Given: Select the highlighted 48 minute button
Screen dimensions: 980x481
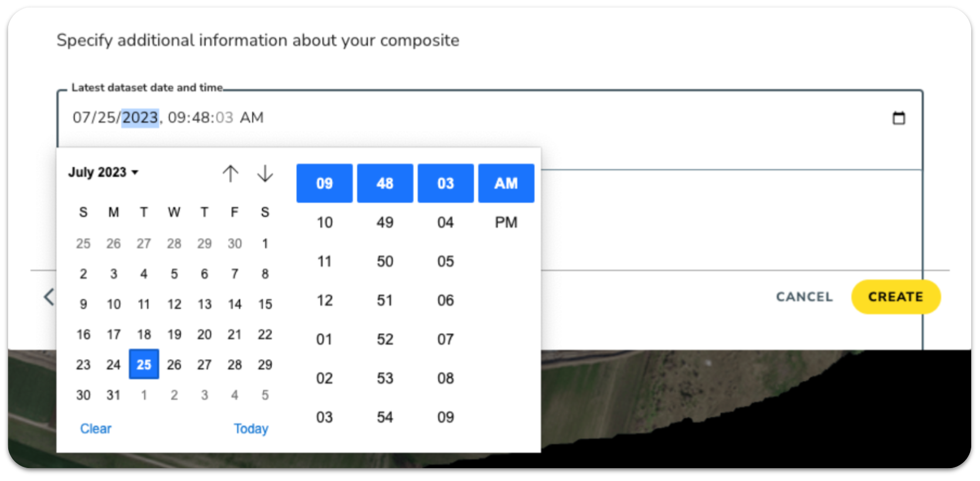Looking at the screenshot, I should [x=385, y=183].
